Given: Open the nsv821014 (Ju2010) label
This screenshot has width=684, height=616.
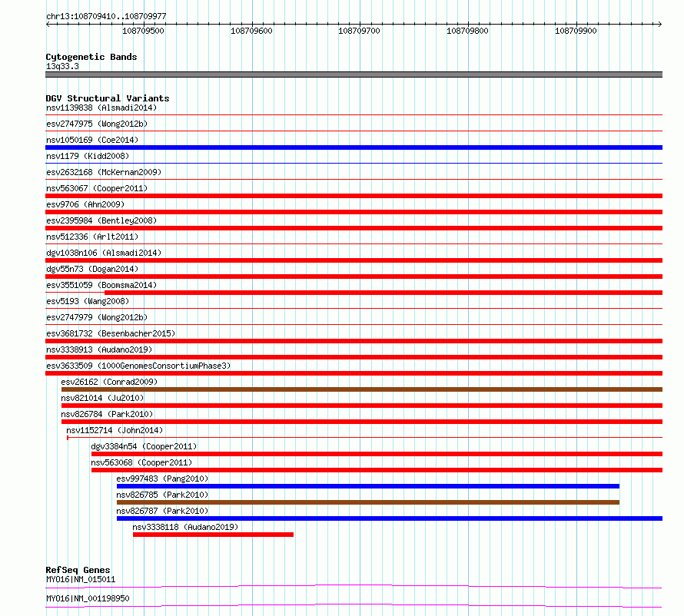Looking at the screenshot, I should point(102,398).
